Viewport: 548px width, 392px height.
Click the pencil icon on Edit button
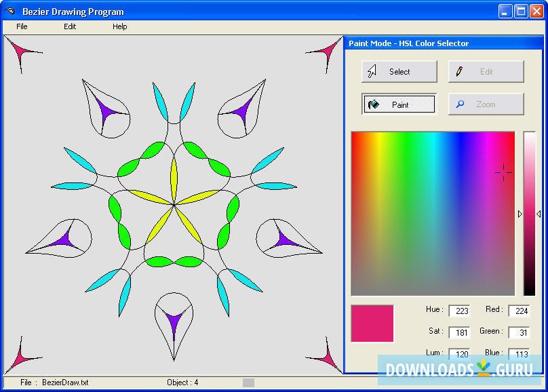click(460, 72)
